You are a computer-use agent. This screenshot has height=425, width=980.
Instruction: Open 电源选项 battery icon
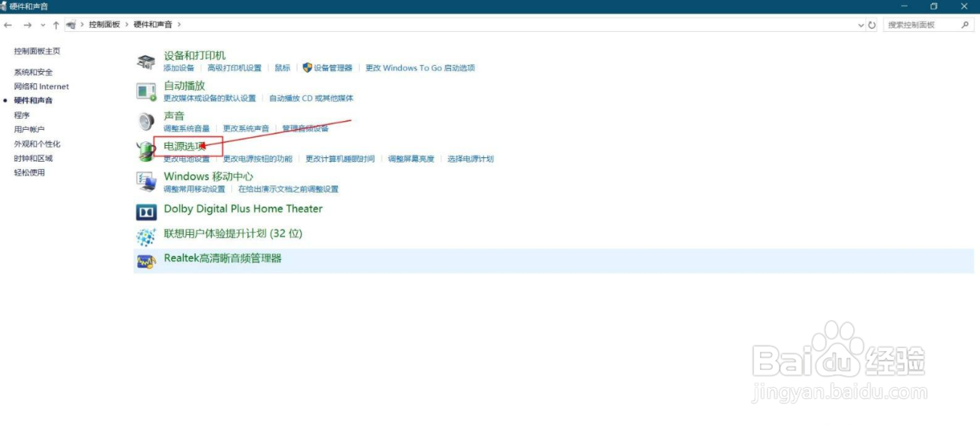click(x=144, y=150)
